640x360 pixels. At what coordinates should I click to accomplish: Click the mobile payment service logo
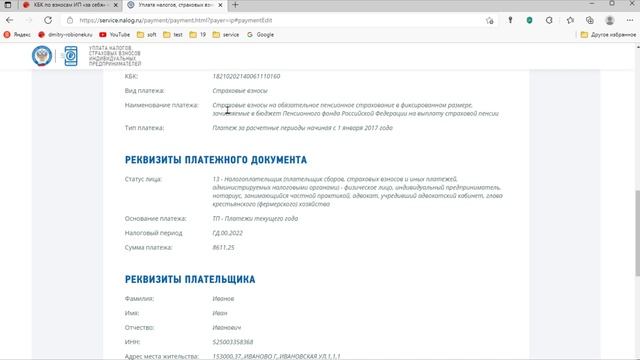tap(71, 56)
